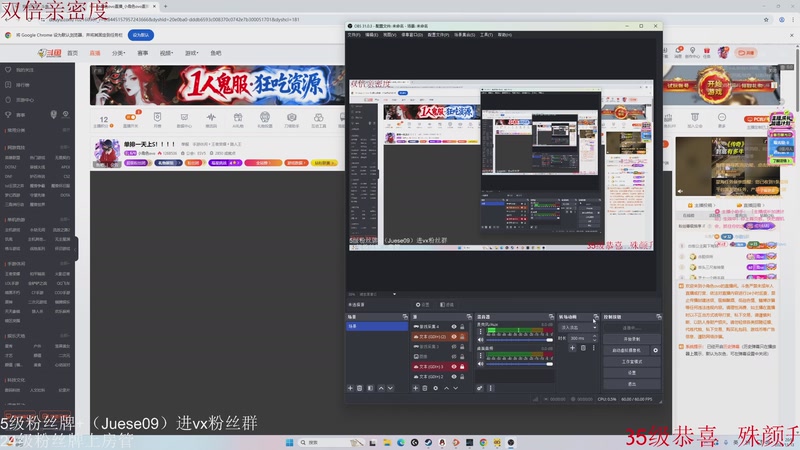The height and width of the screenshot is (450, 800).
Task: Select the highlighted scene in Scenes list
Action: tap(377, 326)
